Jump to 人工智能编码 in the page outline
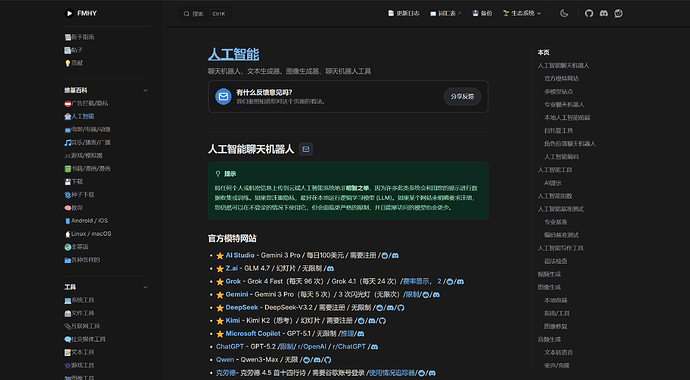The width and height of the screenshot is (690, 380). pyautogui.click(x=562, y=157)
